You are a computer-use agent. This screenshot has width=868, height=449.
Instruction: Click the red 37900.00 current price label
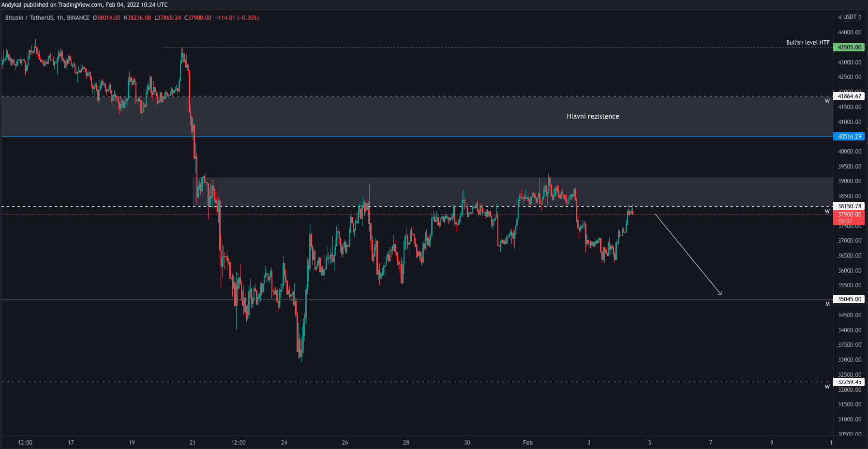[x=849, y=215]
